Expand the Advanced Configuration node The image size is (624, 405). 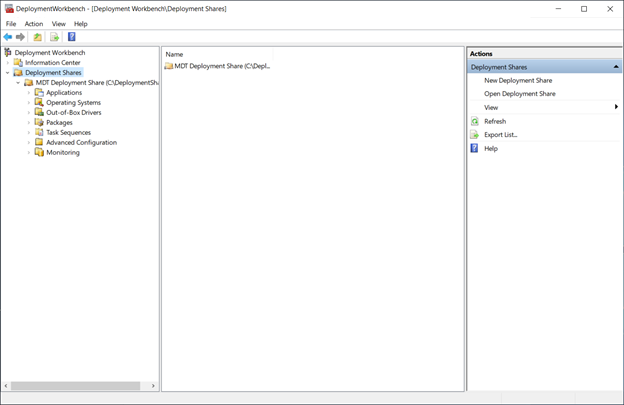coord(29,142)
